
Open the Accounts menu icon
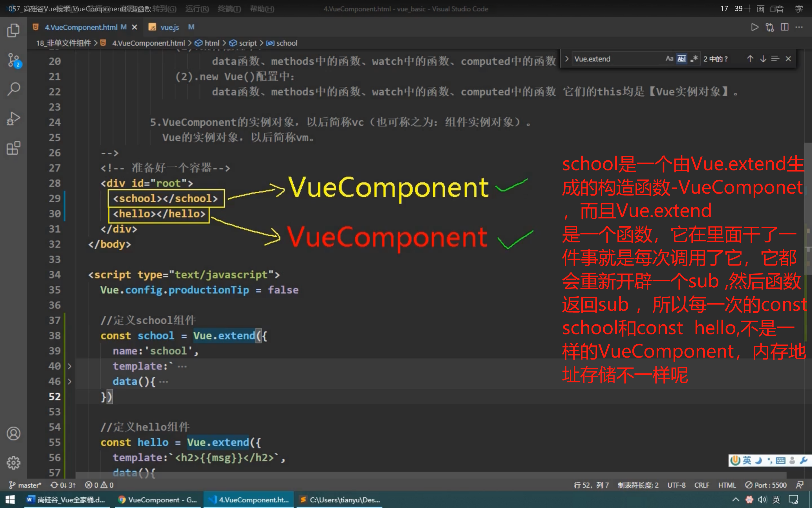tap(14, 433)
